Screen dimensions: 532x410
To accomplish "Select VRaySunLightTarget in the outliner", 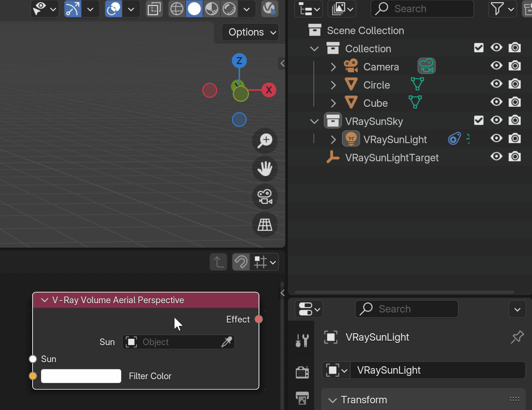I will pos(392,158).
